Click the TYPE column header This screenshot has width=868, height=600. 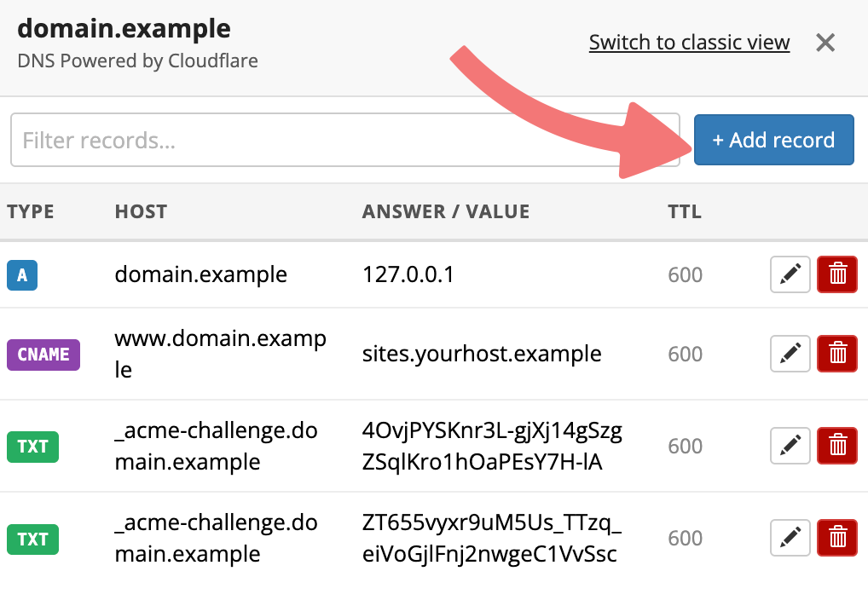[31, 211]
